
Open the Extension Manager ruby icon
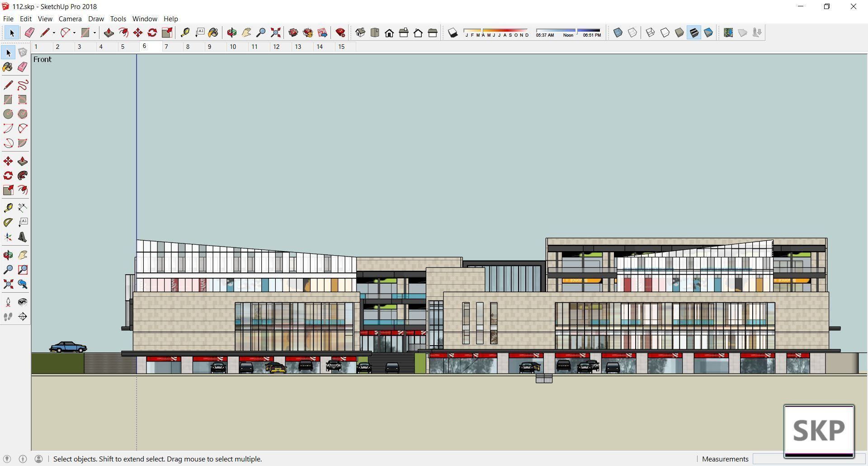(x=340, y=33)
